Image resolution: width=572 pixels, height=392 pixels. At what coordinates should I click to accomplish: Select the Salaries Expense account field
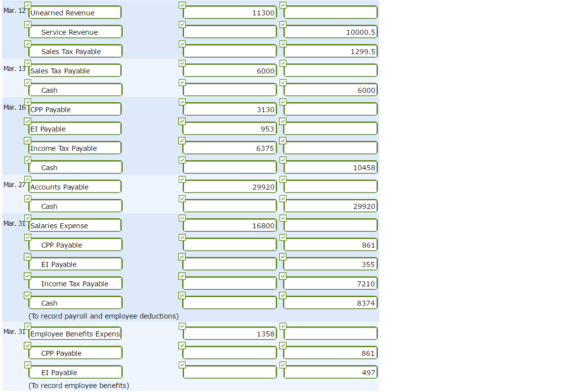[x=74, y=226]
